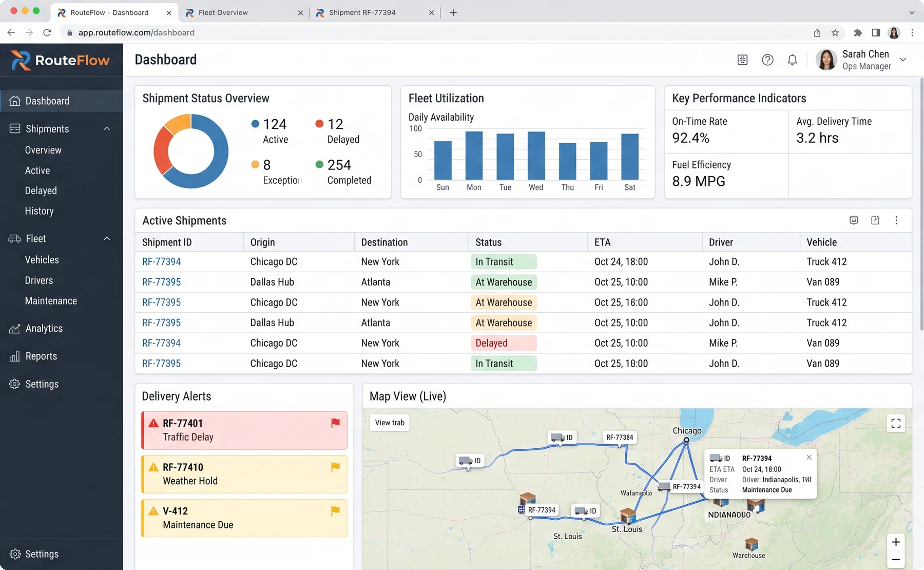Screen dimensions: 924x570
Task: Zoom out on the live map
Action: tap(896, 560)
